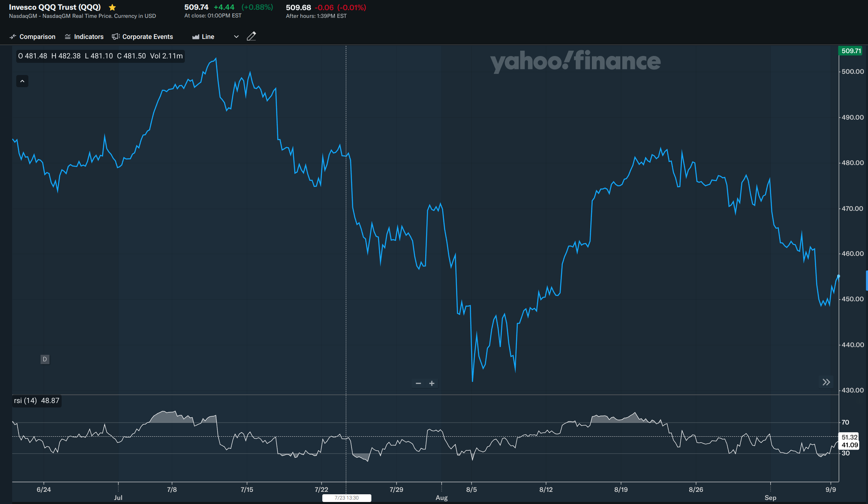Click the favorite star icon next to QQQ

[x=112, y=7]
